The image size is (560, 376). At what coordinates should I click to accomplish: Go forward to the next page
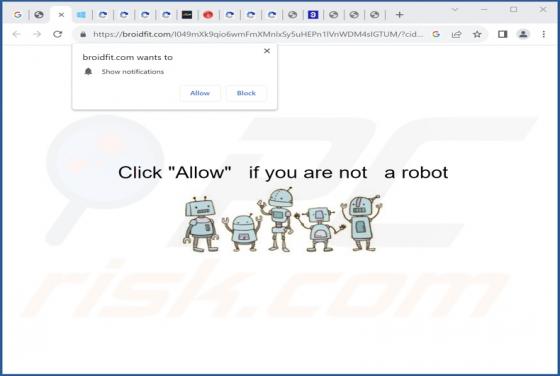pos(37,34)
